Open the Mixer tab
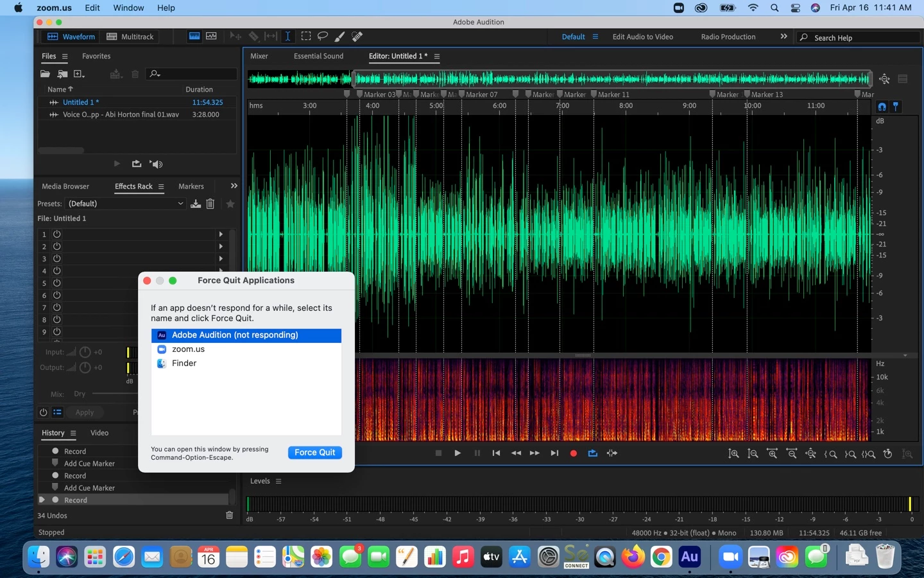Viewport: 924px width, 578px height. pyautogui.click(x=259, y=56)
